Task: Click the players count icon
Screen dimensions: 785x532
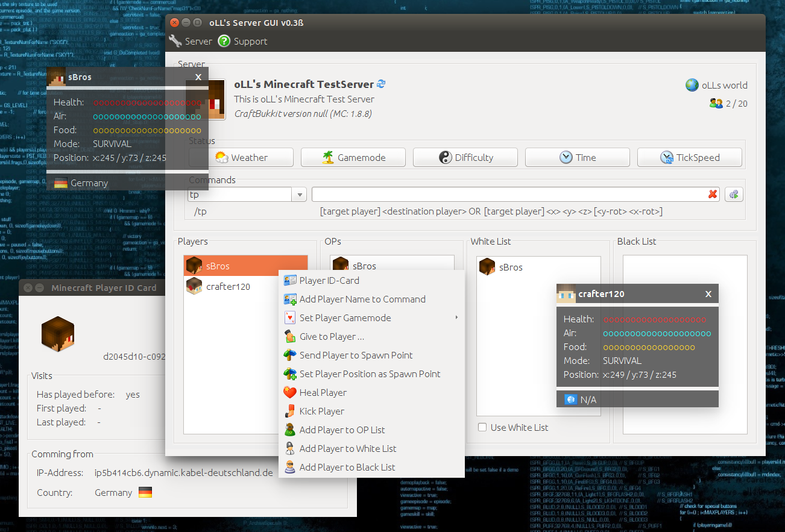Action: [x=716, y=104]
